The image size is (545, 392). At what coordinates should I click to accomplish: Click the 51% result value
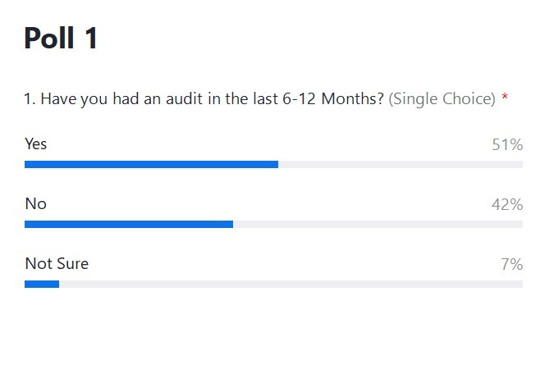(x=507, y=145)
